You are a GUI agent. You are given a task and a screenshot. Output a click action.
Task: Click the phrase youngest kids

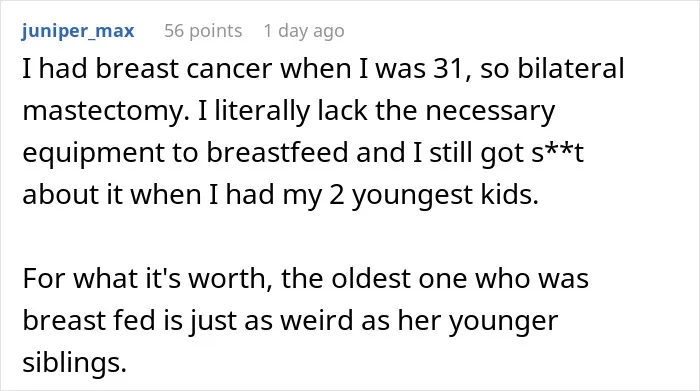[x=445, y=195]
